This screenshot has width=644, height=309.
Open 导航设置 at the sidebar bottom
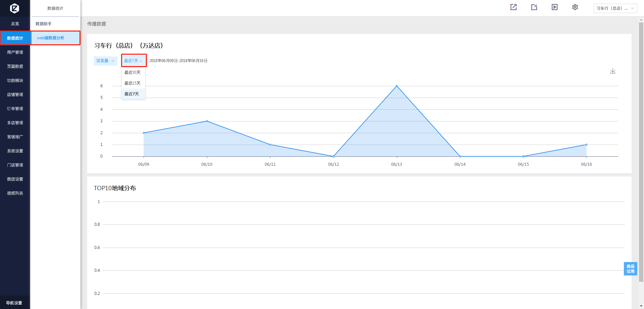pos(14,303)
